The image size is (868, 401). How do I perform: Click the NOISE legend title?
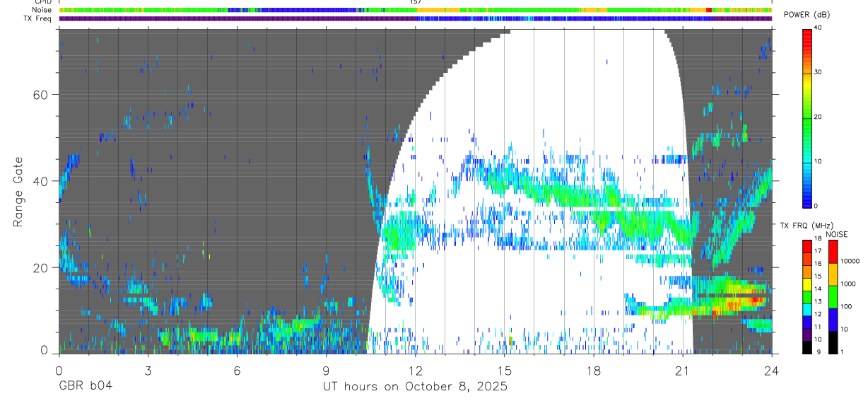coord(837,234)
